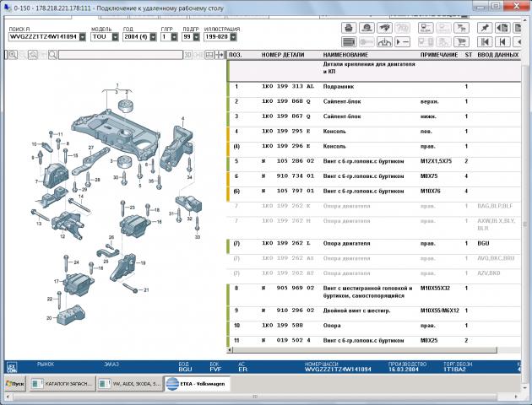
Task: Open the VIN search dropdown arrow
Action: pos(83,37)
